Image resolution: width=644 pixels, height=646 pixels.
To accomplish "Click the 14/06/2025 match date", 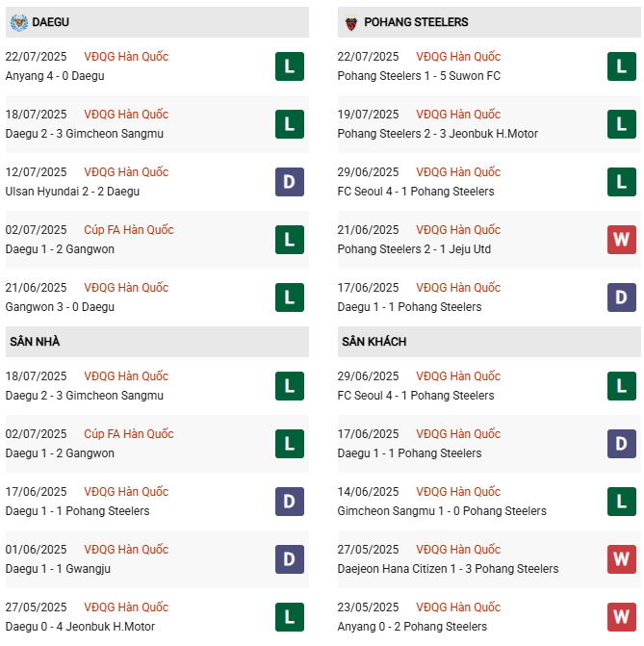I will point(368,492).
